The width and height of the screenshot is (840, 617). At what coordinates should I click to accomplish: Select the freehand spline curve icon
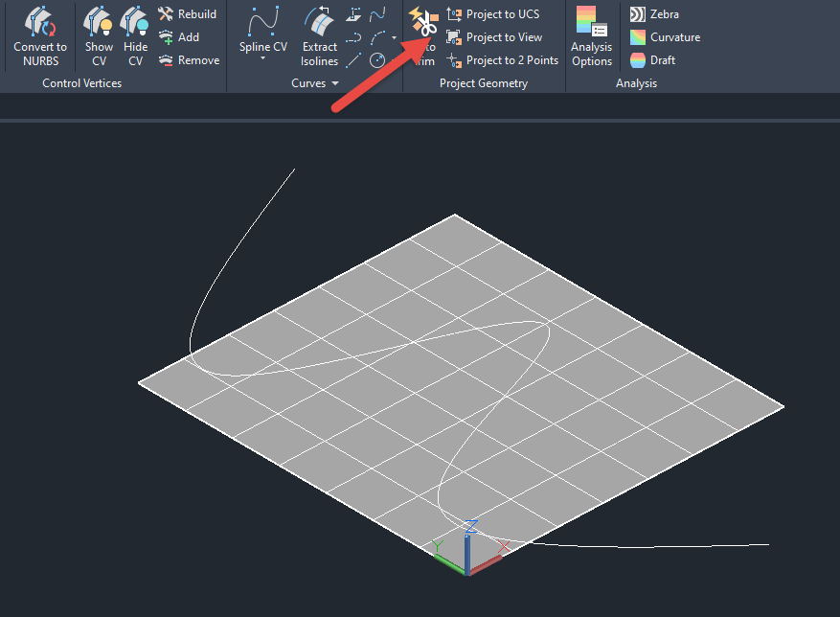pyautogui.click(x=375, y=15)
